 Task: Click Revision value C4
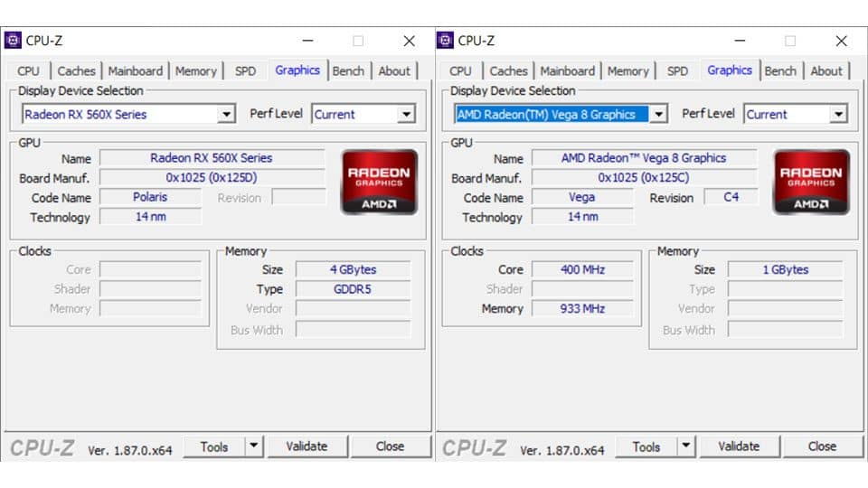click(x=731, y=197)
